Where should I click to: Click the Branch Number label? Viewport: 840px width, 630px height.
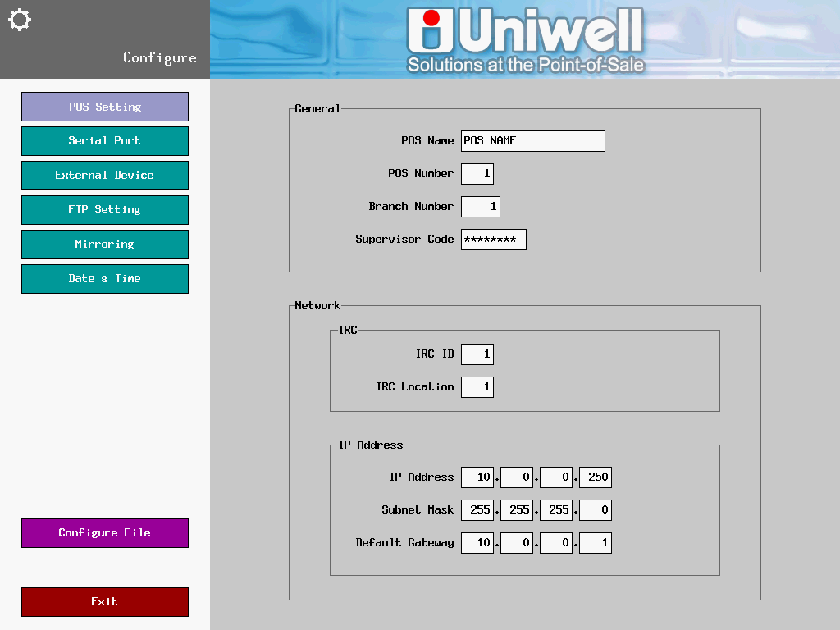tap(411, 206)
